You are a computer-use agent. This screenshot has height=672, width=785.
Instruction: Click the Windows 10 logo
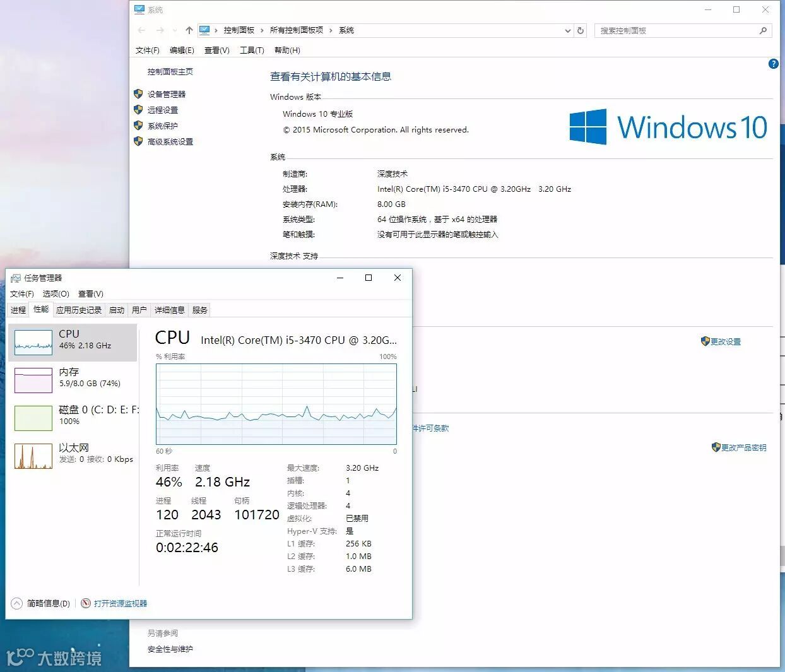668,127
